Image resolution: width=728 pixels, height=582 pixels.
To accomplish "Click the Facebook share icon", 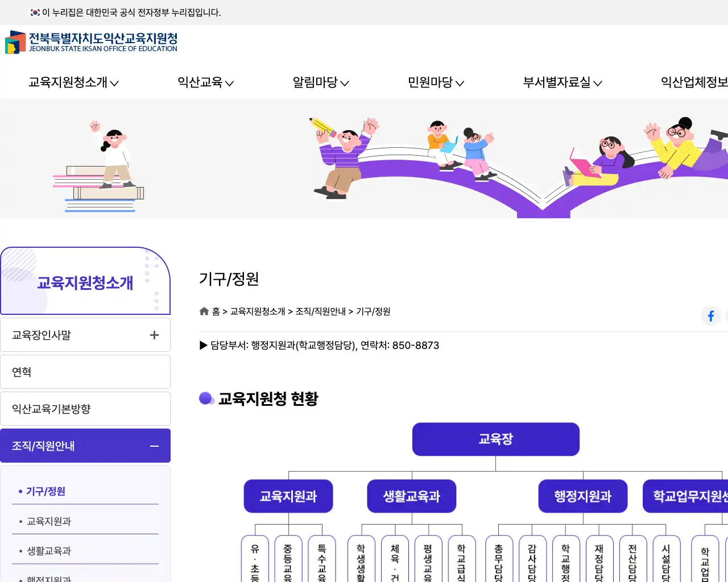I will click(x=710, y=316).
